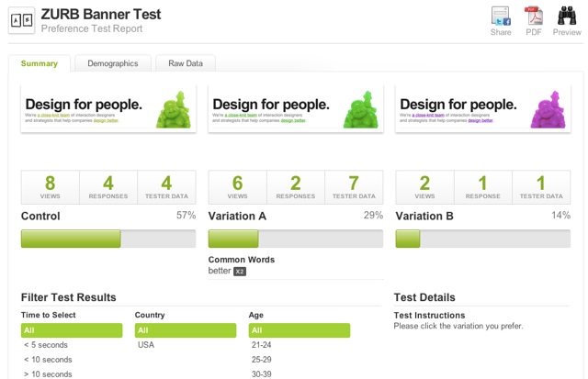This screenshot has width=588, height=379.
Task: Open the Variation A banner thumbnail
Action: (x=297, y=108)
